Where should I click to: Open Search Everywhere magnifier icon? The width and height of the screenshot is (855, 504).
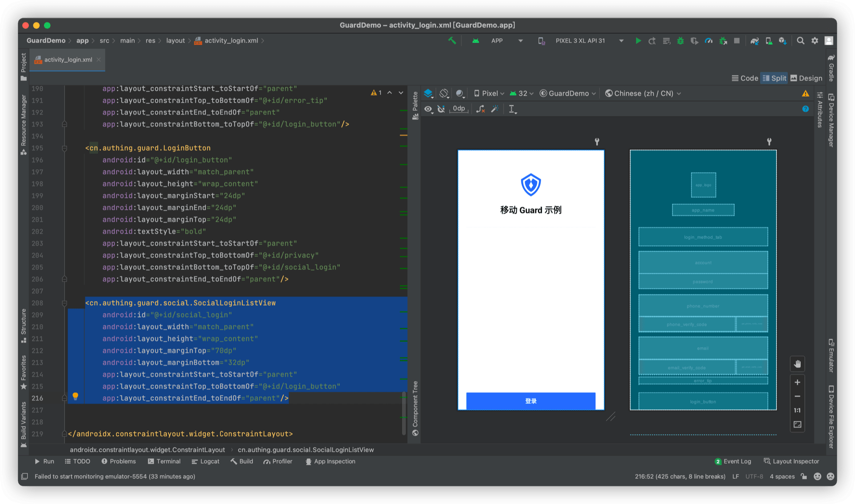[x=800, y=41]
